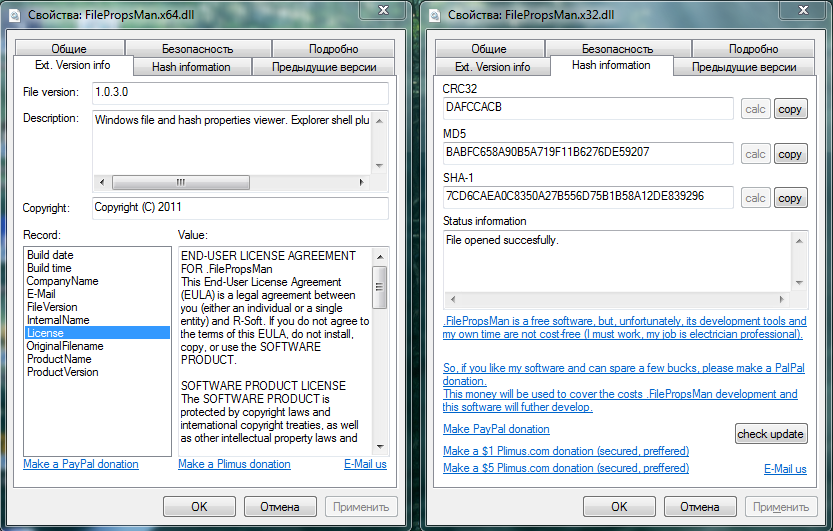Viewport: 833px width, 531px height.
Task: Click the calc button for MD5
Action: pos(755,154)
